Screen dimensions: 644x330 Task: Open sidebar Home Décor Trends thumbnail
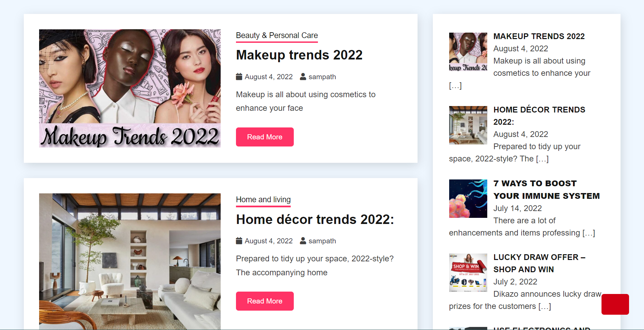(468, 125)
